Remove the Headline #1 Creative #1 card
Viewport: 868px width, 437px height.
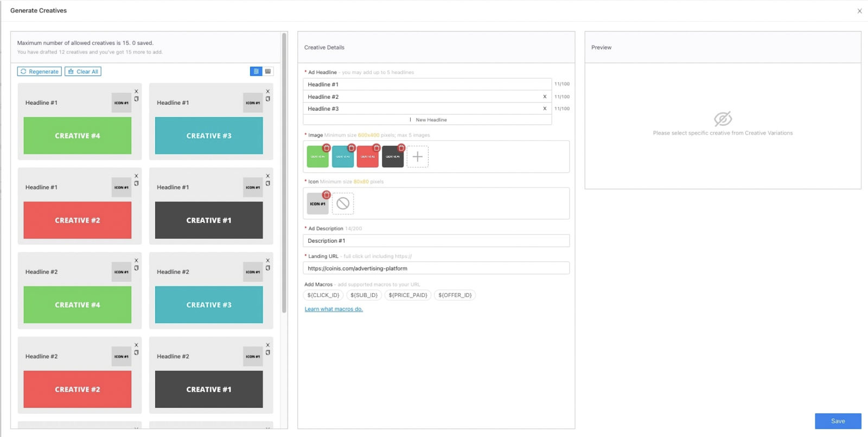tap(268, 176)
